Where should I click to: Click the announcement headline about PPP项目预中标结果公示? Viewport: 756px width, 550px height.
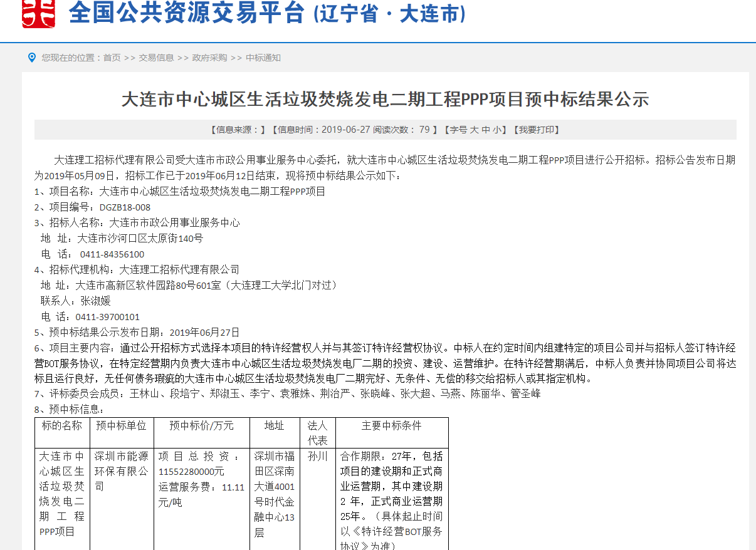coord(385,99)
